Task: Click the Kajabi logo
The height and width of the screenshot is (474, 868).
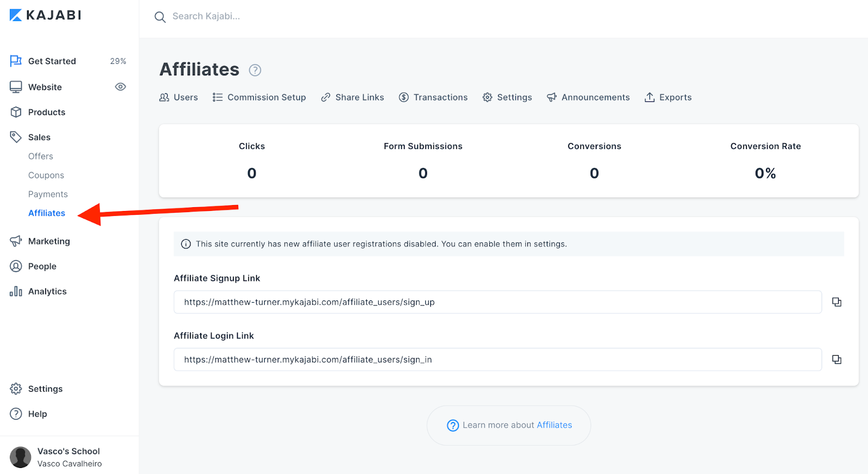Action: (x=46, y=15)
